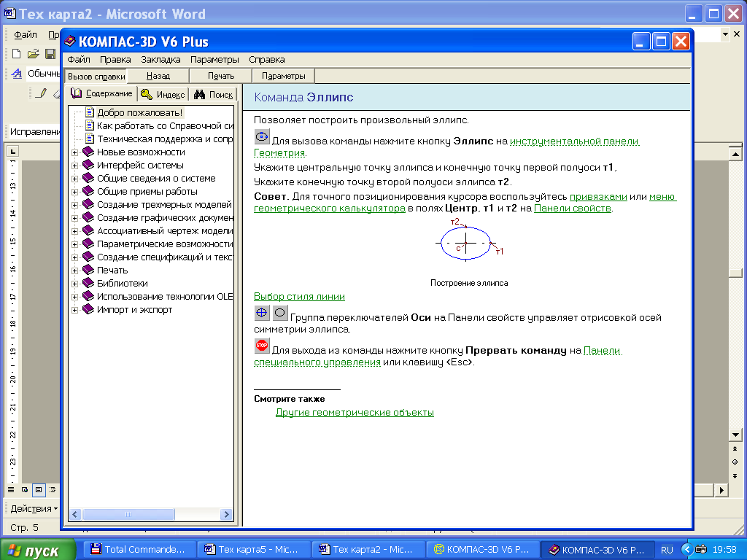
Task: Click the right arrow of contents tree scrollbar
Action: [227, 514]
